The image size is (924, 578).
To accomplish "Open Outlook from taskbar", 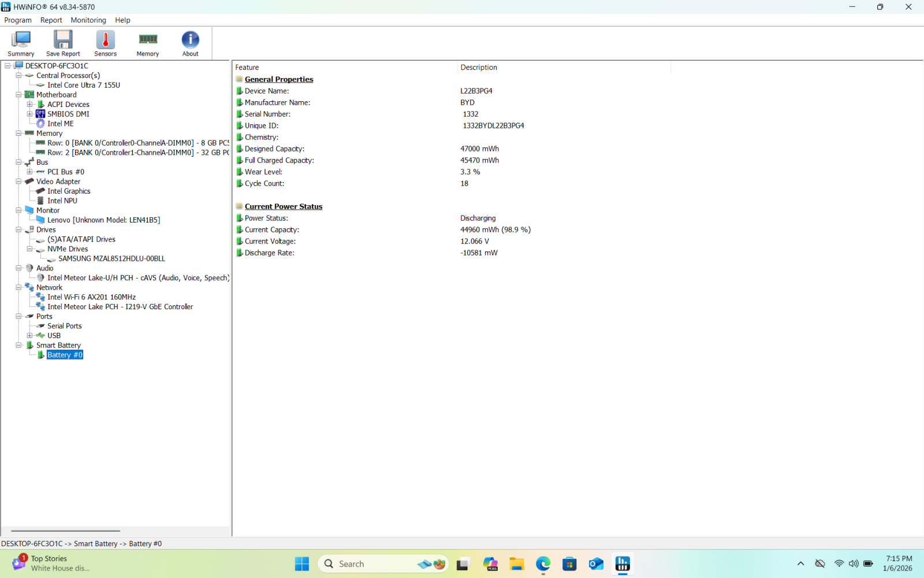I will point(596,564).
